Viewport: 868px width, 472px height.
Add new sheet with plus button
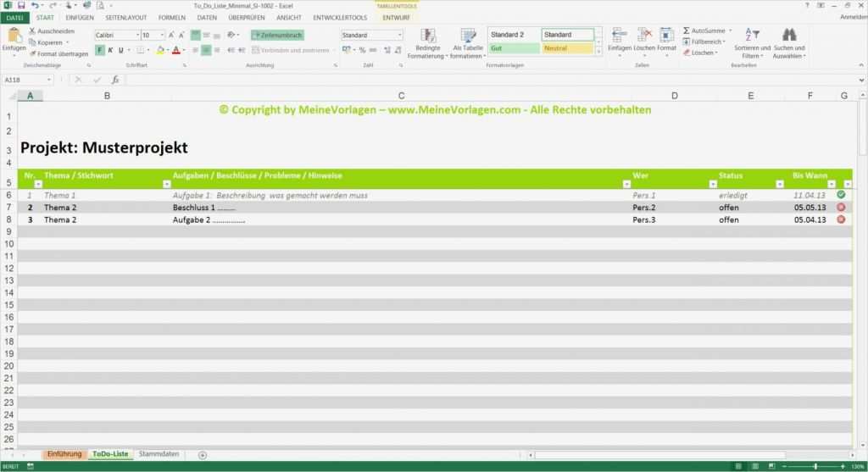[203, 455]
